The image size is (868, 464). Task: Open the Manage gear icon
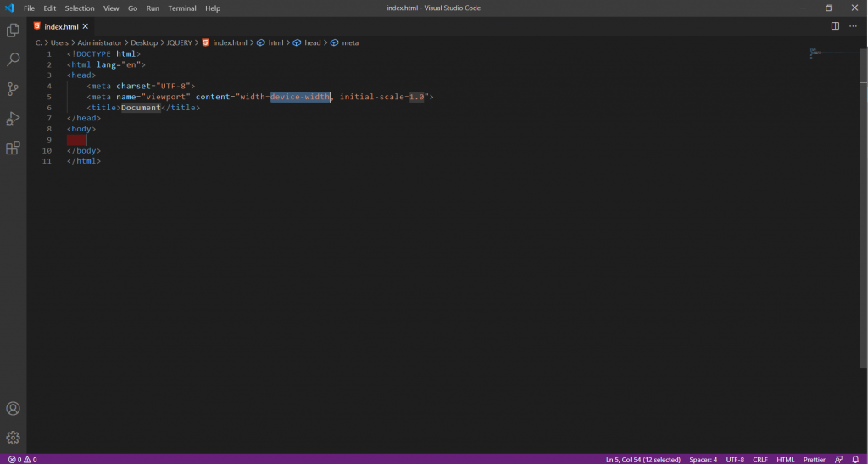(13, 438)
